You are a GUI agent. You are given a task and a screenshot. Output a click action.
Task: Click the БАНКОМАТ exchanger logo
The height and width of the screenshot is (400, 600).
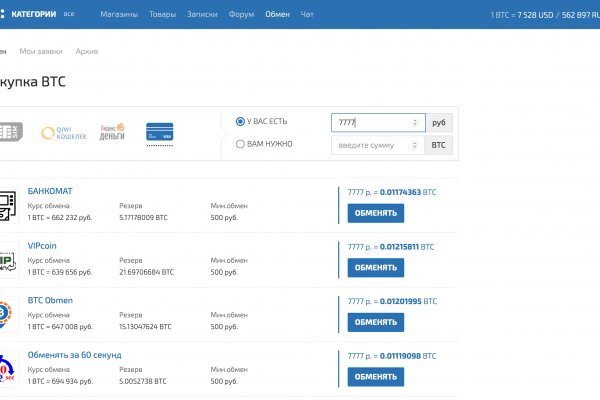tap(7, 205)
